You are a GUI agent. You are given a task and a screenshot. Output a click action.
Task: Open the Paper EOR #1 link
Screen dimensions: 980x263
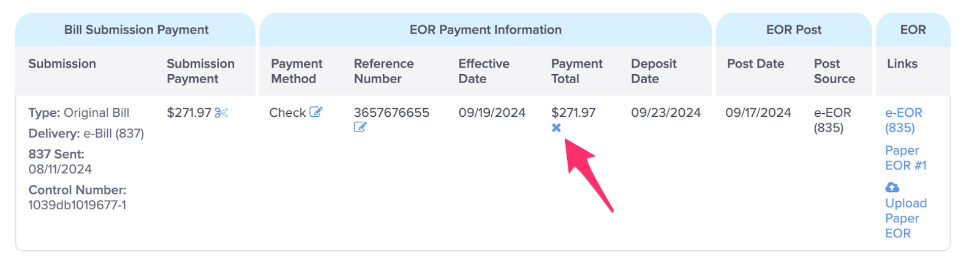(x=905, y=158)
